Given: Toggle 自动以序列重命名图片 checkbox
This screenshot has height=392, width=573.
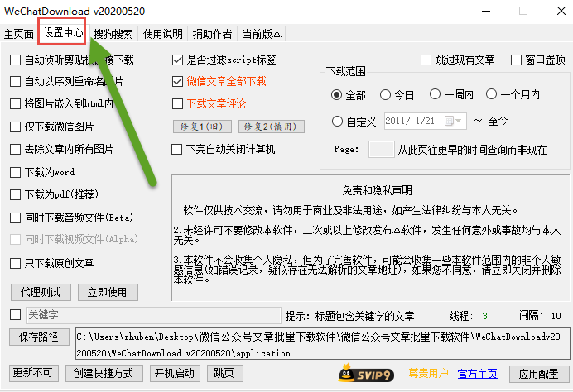Looking at the screenshot, I should click(16, 81).
